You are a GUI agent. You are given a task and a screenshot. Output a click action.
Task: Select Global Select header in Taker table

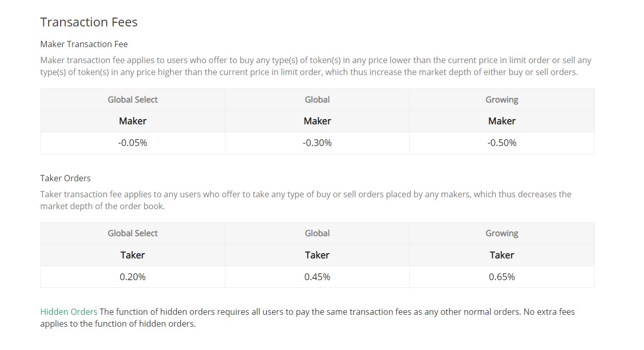click(x=133, y=234)
